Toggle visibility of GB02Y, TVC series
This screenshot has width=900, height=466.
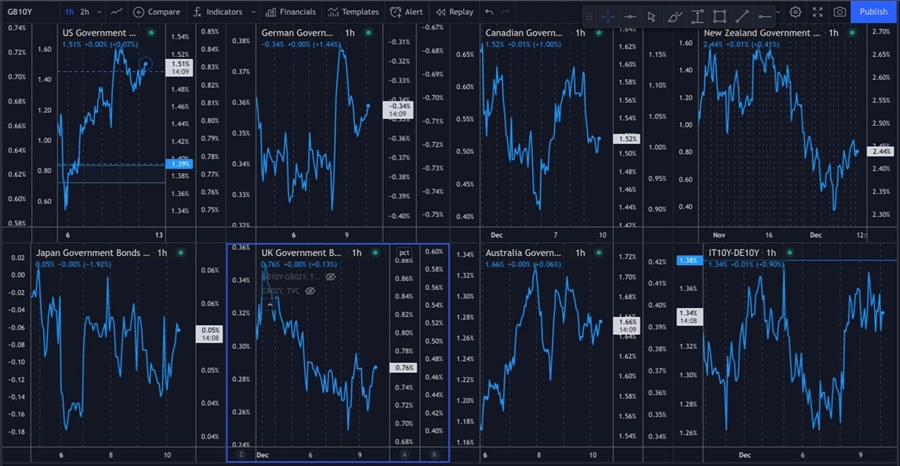[310, 290]
